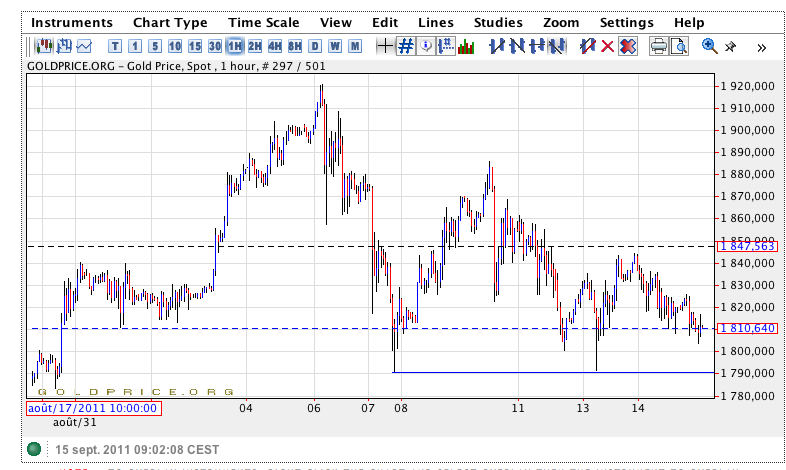Click the tick T time scale button
786x470 pixels.
coord(115,46)
